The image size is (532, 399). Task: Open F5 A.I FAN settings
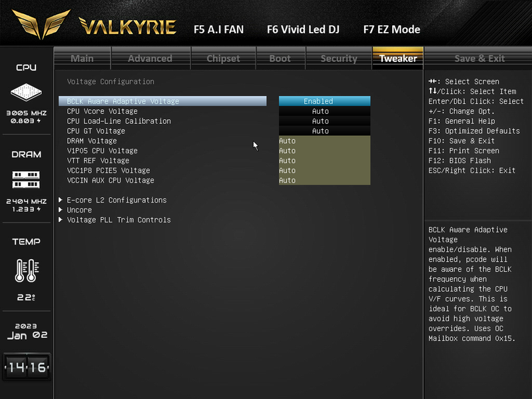pos(218,29)
